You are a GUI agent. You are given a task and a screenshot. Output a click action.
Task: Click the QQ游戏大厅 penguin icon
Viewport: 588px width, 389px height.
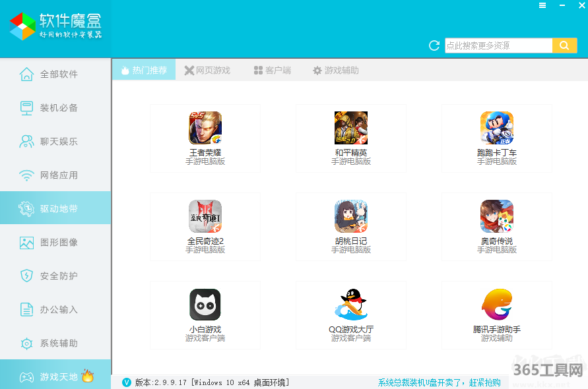pos(350,305)
